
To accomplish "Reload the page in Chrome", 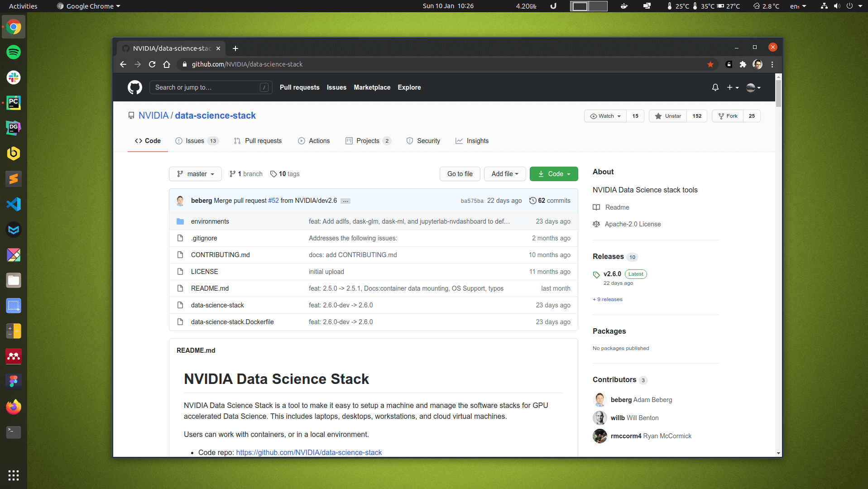I will coord(152,64).
